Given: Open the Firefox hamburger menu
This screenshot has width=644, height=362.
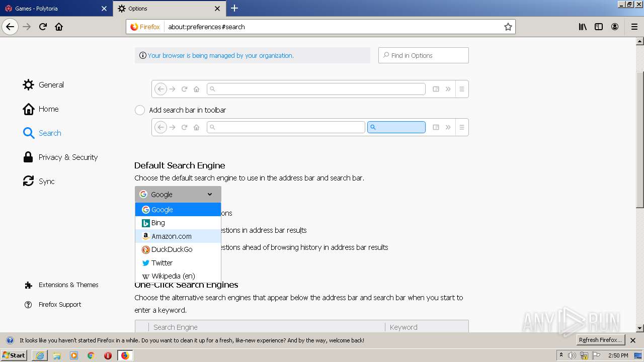Looking at the screenshot, I should (x=634, y=27).
